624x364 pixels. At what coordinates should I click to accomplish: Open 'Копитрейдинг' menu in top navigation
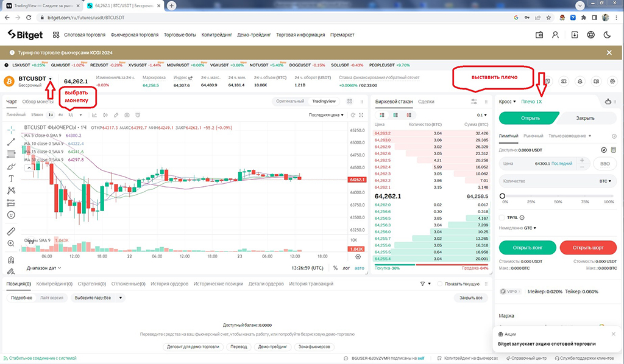[x=217, y=35]
